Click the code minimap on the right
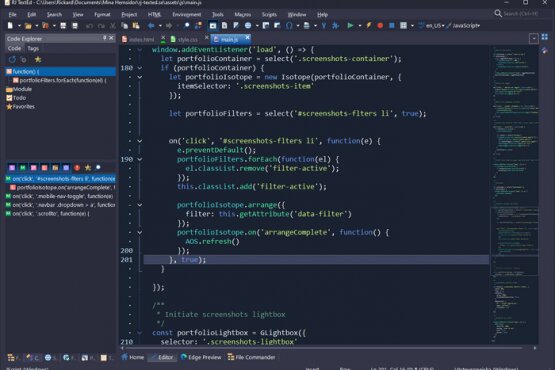The width and height of the screenshot is (555, 370). click(x=515, y=194)
